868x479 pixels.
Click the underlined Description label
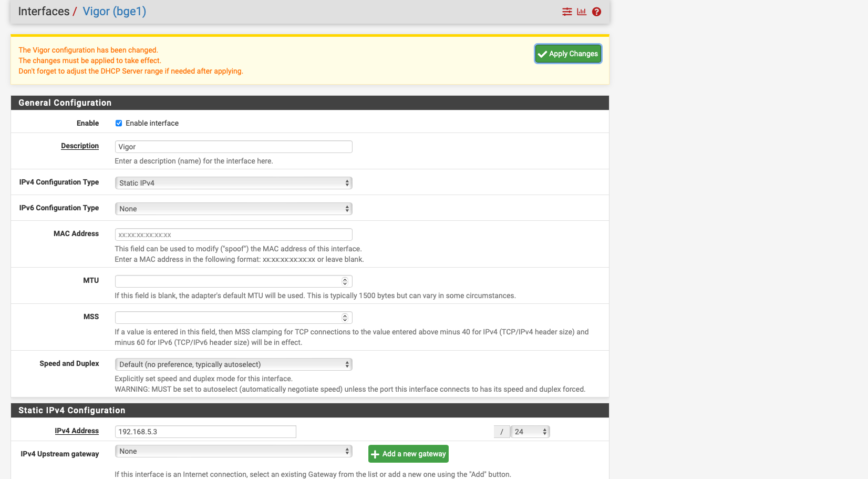point(80,146)
